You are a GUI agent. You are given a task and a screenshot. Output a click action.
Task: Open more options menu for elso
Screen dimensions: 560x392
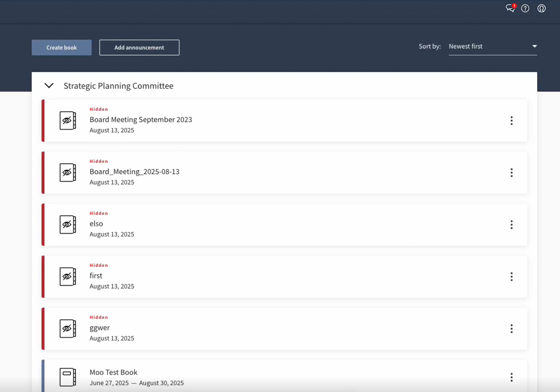pos(511,225)
